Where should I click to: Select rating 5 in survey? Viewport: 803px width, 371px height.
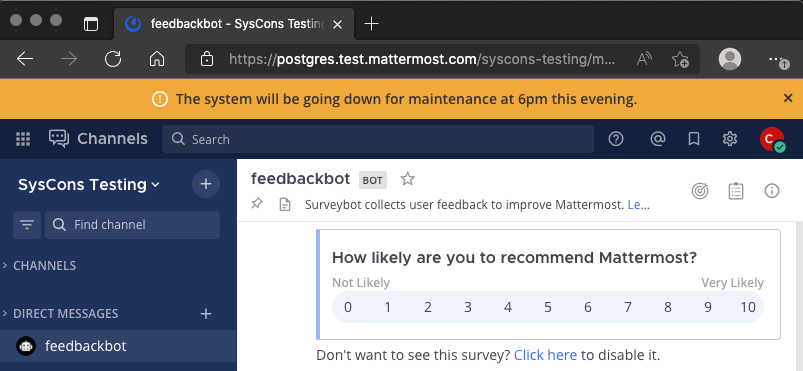[x=548, y=307]
